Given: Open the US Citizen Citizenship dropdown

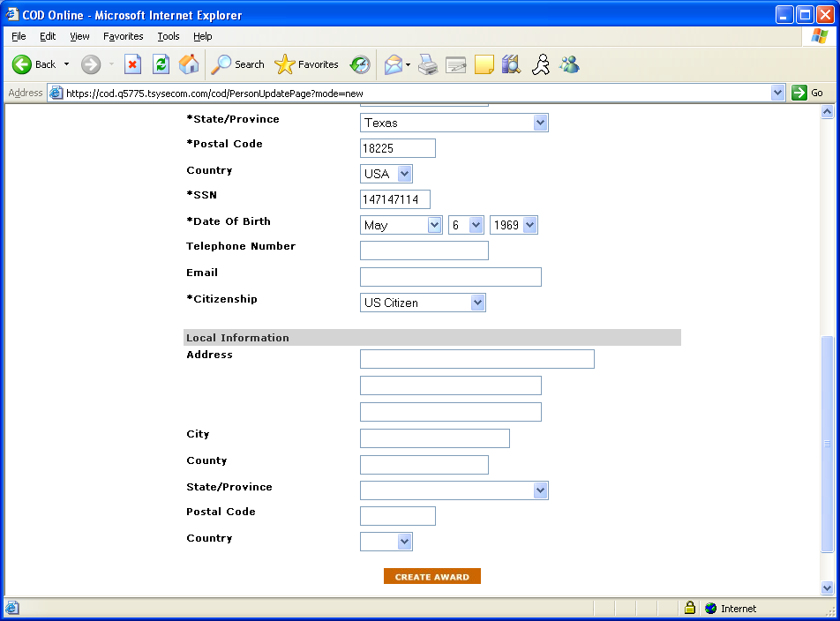Looking at the screenshot, I should point(478,303).
